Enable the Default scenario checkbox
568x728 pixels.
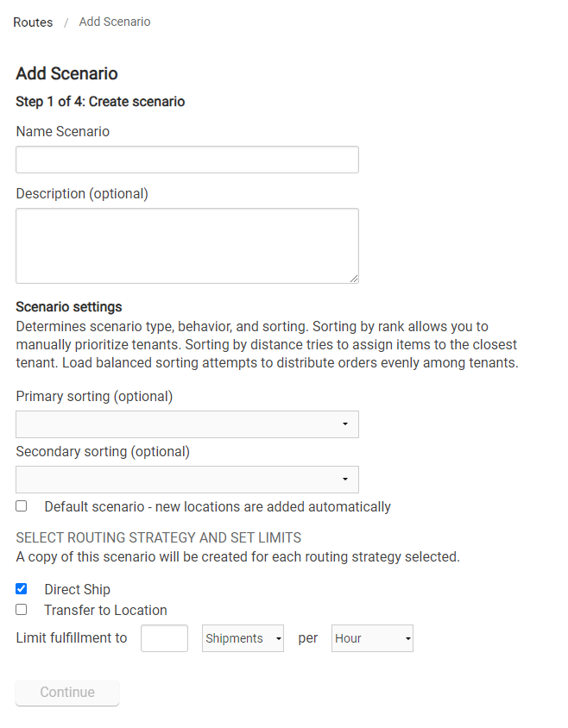(21, 505)
